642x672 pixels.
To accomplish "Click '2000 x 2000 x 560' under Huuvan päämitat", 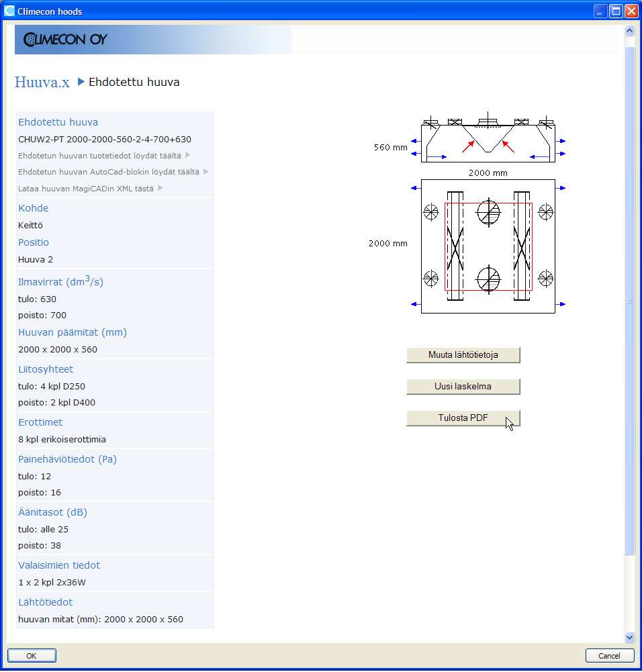I will pyautogui.click(x=58, y=349).
